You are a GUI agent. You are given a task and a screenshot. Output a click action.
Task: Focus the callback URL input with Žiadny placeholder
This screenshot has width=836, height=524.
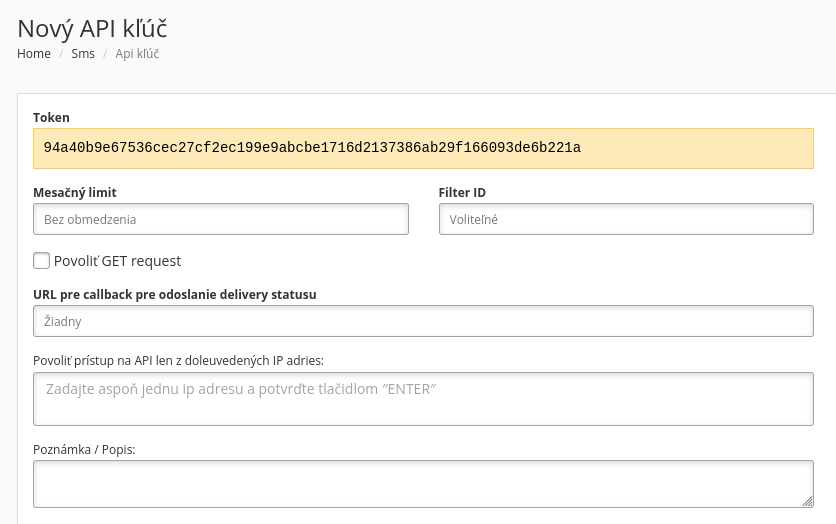click(423, 321)
